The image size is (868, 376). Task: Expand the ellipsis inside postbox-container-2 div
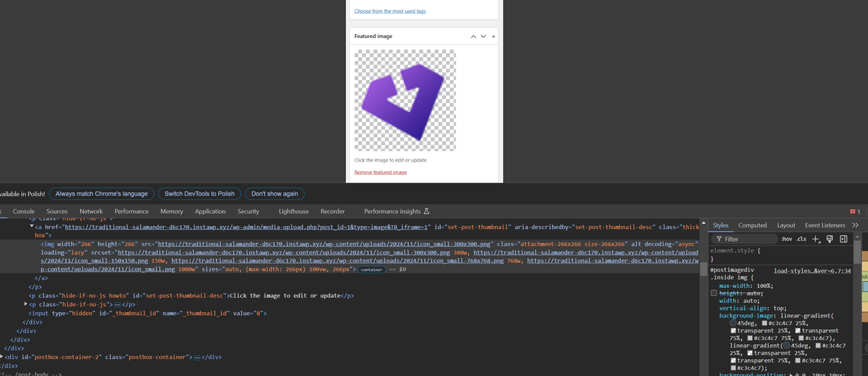pos(197,357)
